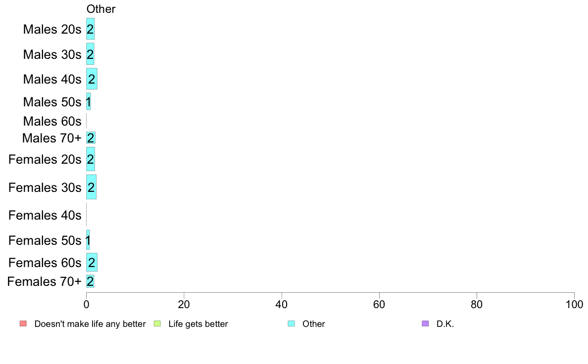Viewport: 588px width, 364px height.
Task: Click the red Doesn't make life any better swatch
Action: [23, 323]
